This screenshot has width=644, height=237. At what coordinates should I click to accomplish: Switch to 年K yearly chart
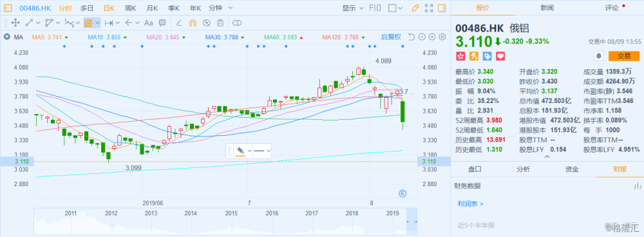point(196,8)
